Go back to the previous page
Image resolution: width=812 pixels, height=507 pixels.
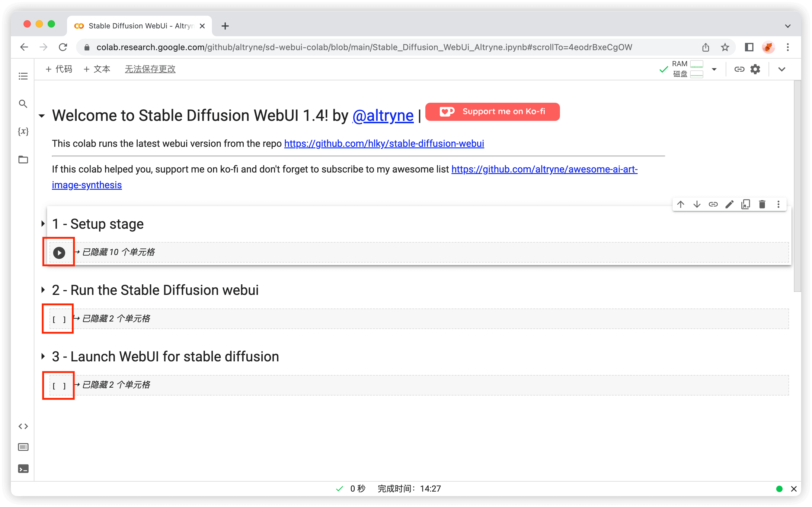pyautogui.click(x=24, y=47)
